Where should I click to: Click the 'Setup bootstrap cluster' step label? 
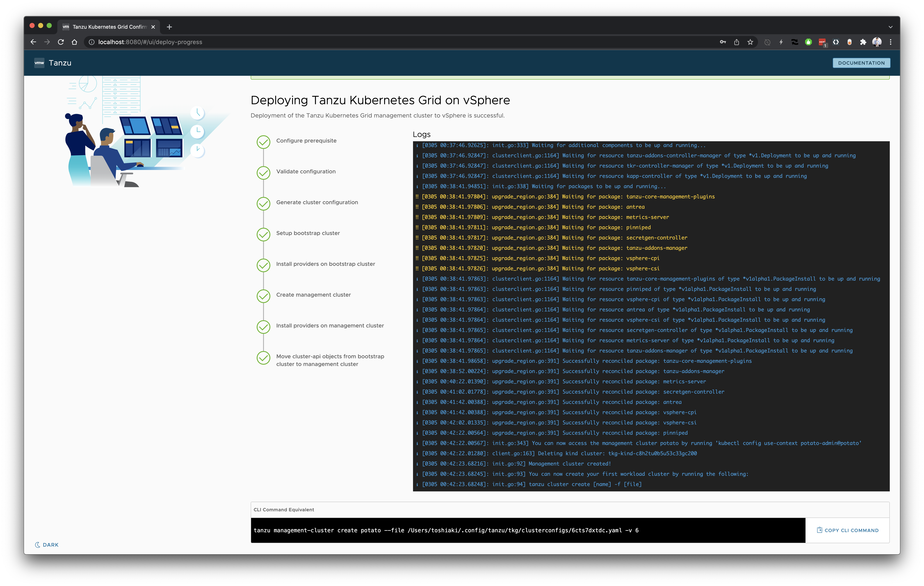(308, 233)
